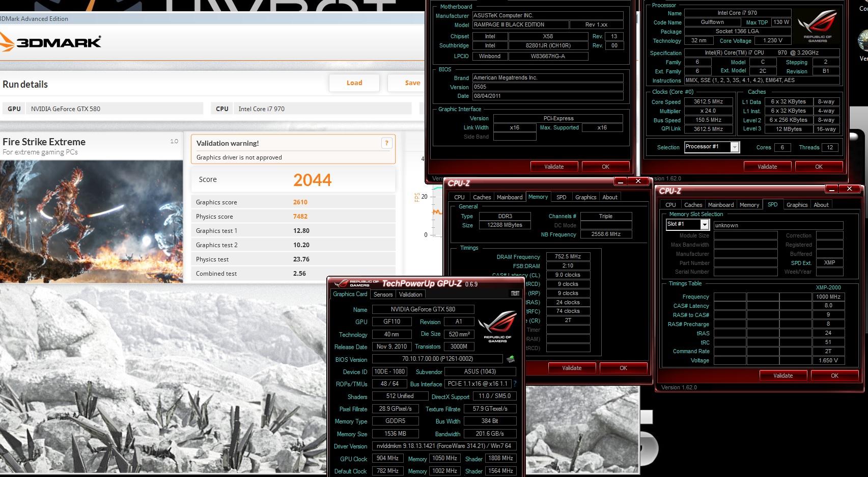
Task: Open the Mainboard tab in the CPU-Z Memory window
Action: tap(510, 197)
